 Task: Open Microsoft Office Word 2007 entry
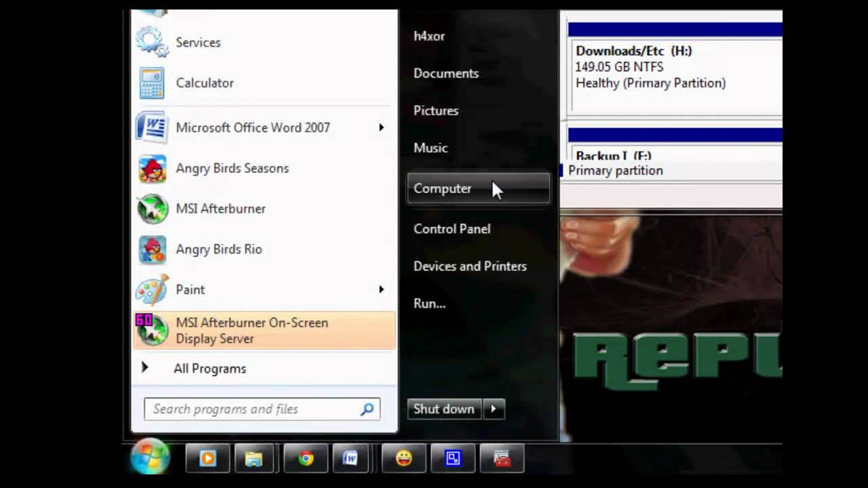coord(264,127)
